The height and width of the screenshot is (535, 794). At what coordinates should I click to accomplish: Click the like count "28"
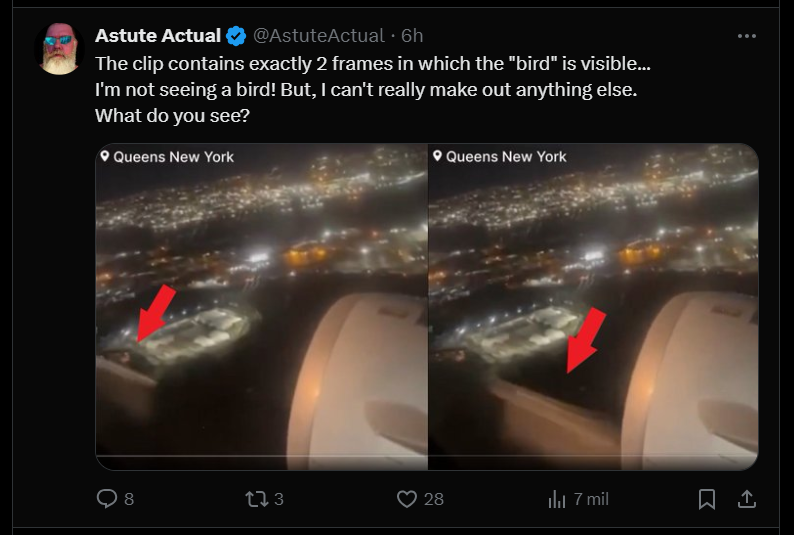pos(433,499)
